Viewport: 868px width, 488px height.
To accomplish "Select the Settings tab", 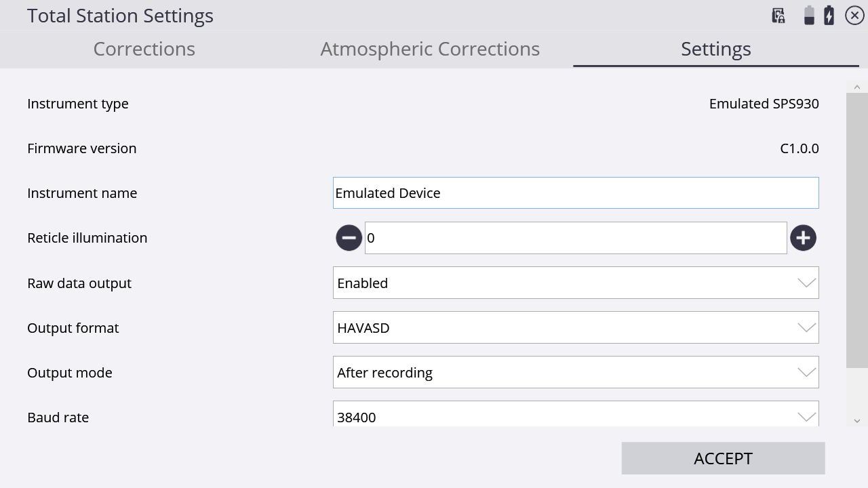I will tap(716, 49).
